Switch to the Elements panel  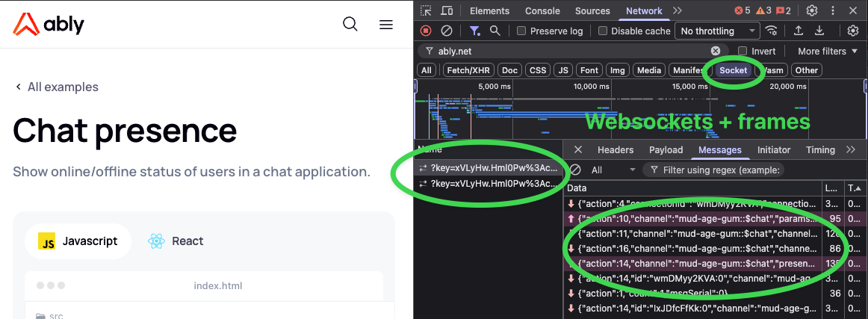click(x=489, y=11)
